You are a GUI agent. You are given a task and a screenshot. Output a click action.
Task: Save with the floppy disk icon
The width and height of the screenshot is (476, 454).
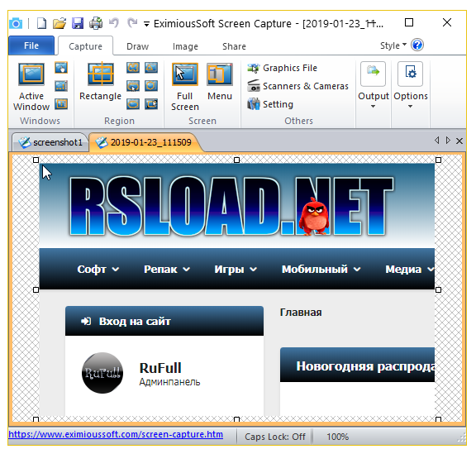pos(78,23)
